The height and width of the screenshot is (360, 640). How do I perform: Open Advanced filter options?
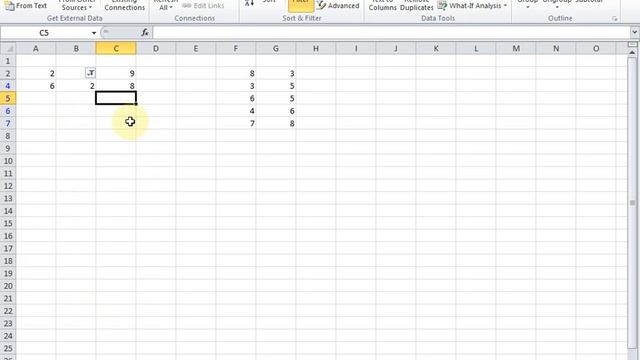[338, 6]
